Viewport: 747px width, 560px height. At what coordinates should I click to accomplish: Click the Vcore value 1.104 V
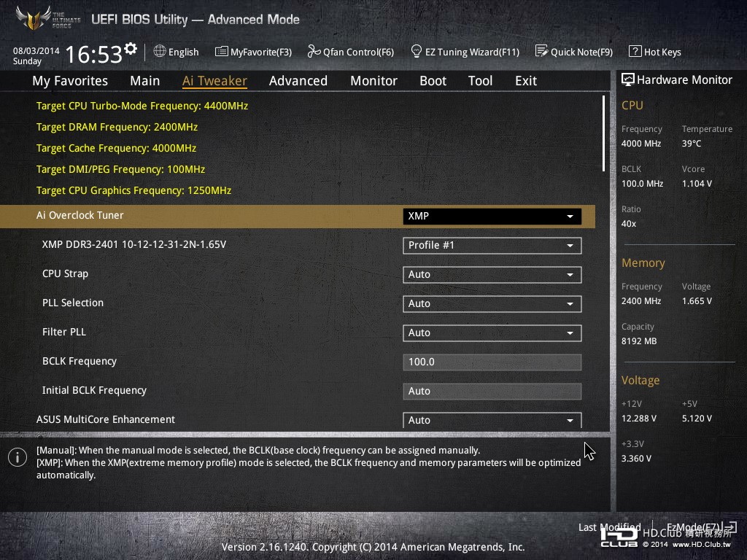(x=697, y=184)
